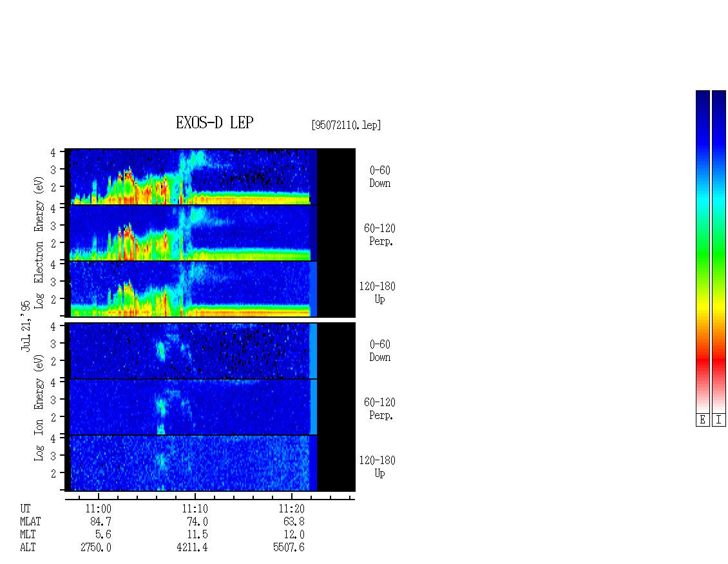Click the 'ALT' row header
Viewport: 728px width, 564px height.
28,547
